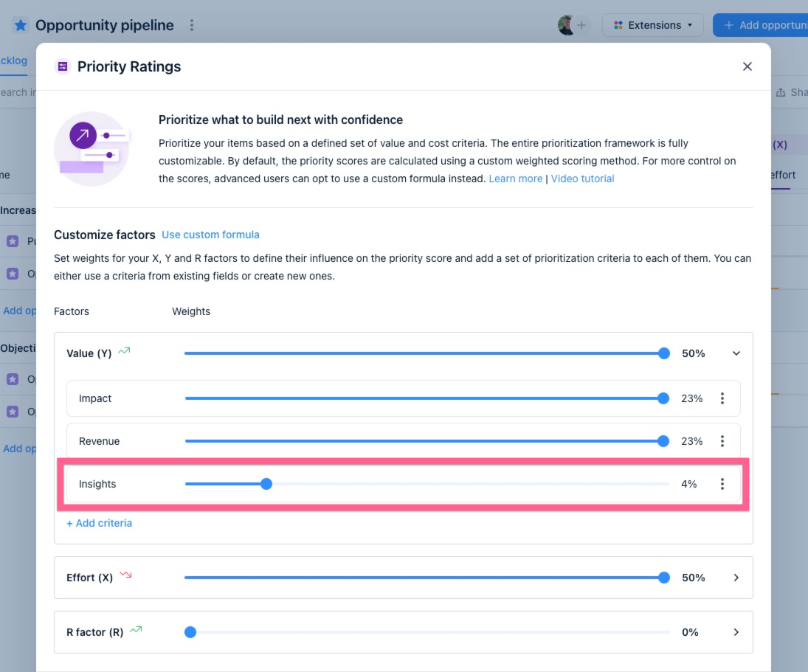Click the R factor slider handle at 0%
808x672 pixels.
tap(190, 632)
